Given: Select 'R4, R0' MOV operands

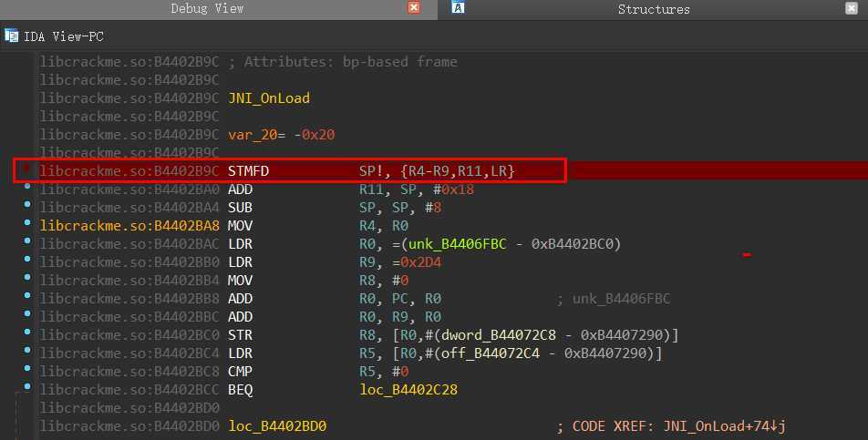Looking at the screenshot, I should click(x=384, y=226).
